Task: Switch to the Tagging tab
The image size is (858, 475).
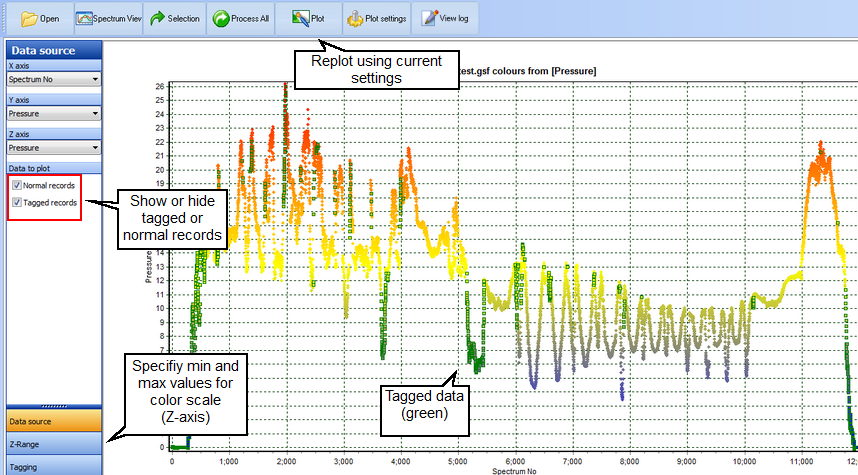Action: (x=52, y=465)
